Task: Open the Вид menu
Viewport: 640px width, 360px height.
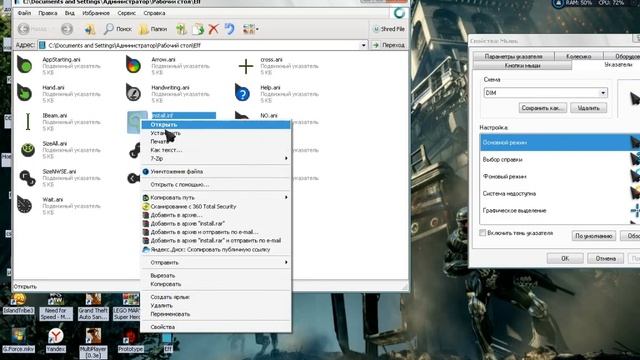Action: pyautogui.click(x=69, y=13)
